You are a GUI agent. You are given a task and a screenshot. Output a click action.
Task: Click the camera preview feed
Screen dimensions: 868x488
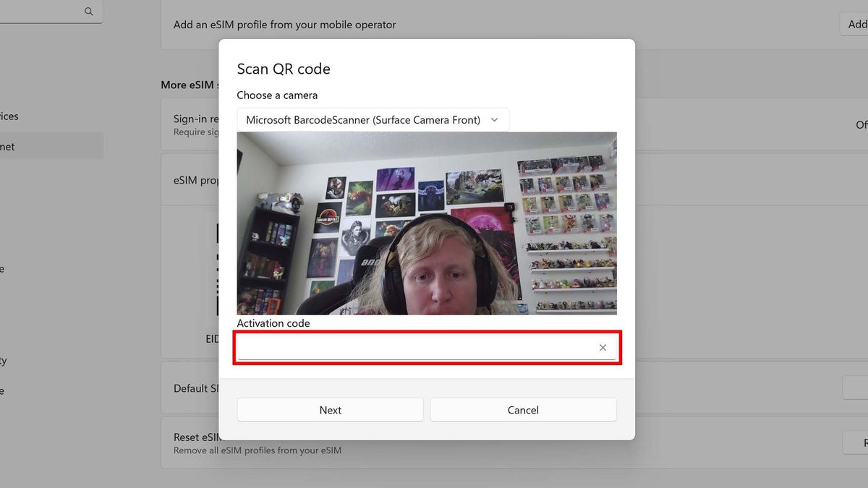(x=427, y=223)
